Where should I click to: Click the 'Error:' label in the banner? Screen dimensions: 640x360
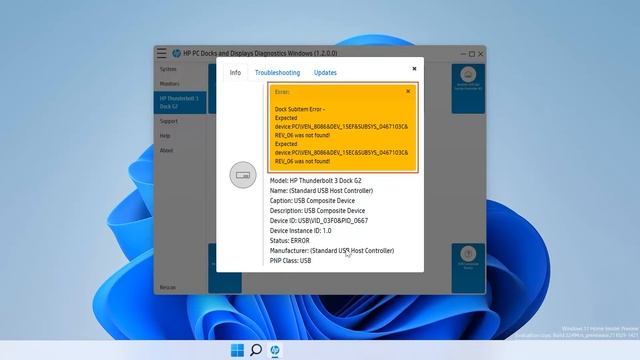coord(282,92)
